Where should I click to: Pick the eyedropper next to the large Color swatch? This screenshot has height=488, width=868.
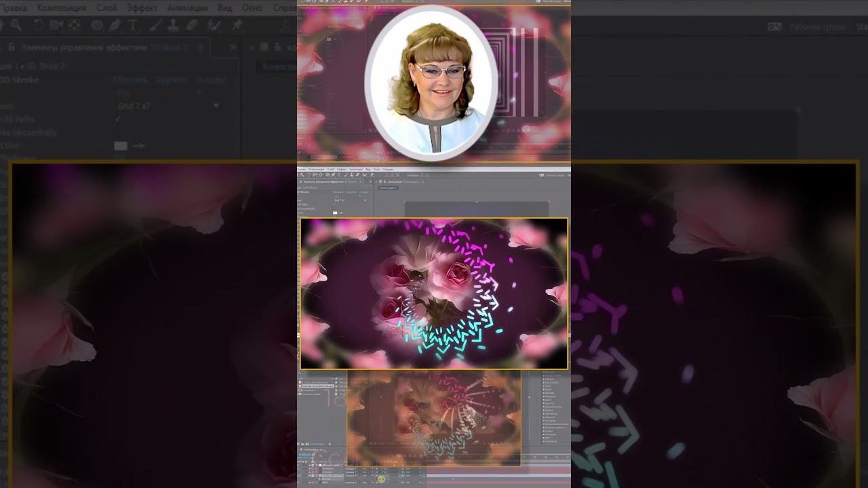pos(138,146)
